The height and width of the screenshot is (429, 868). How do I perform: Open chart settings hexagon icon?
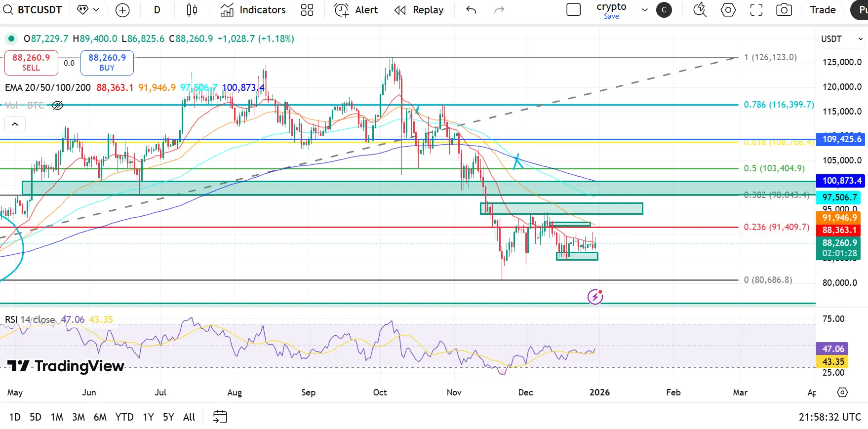click(728, 10)
